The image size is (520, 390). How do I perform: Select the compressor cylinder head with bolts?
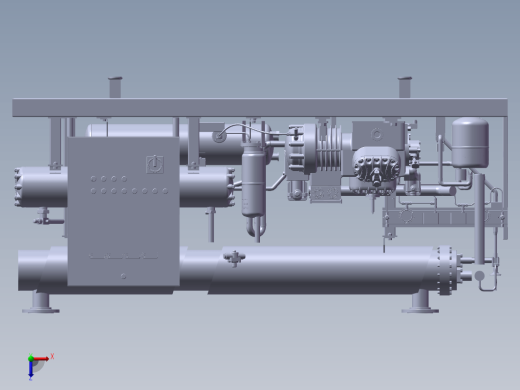(x=376, y=168)
